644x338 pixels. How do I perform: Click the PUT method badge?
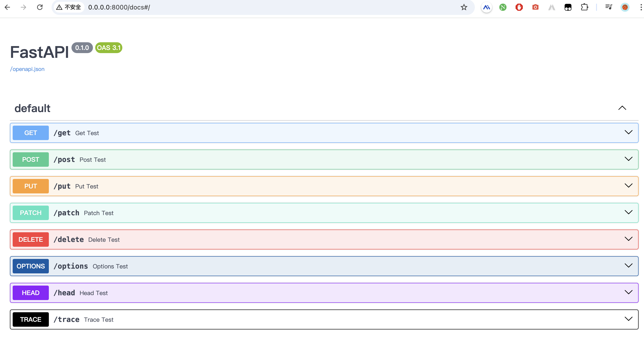click(31, 186)
